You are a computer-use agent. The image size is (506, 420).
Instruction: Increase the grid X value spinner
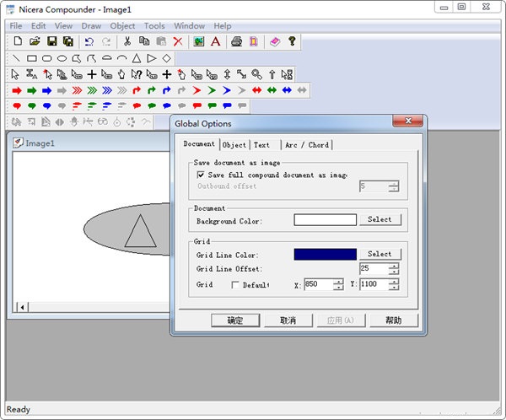click(338, 282)
